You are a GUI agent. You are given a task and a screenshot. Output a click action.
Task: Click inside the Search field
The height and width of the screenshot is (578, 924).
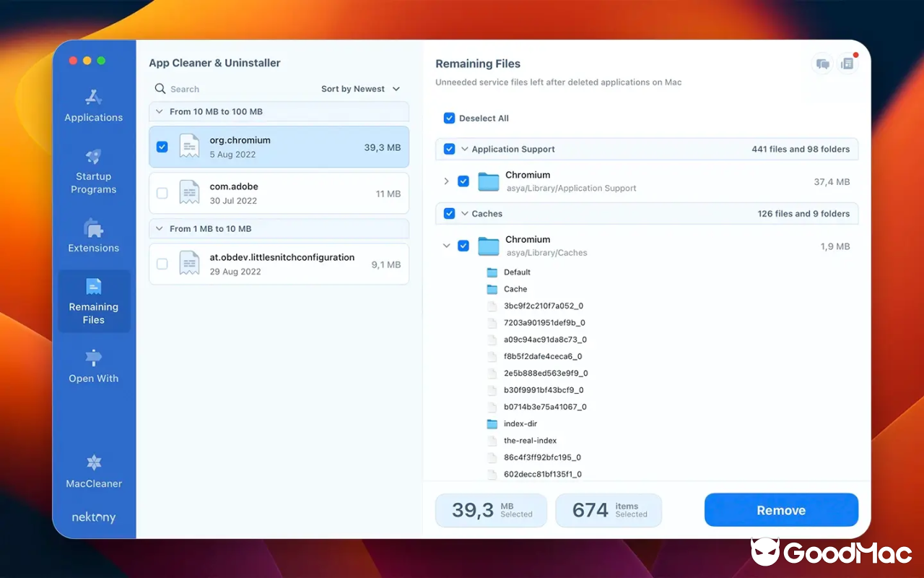[x=217, y=88]
